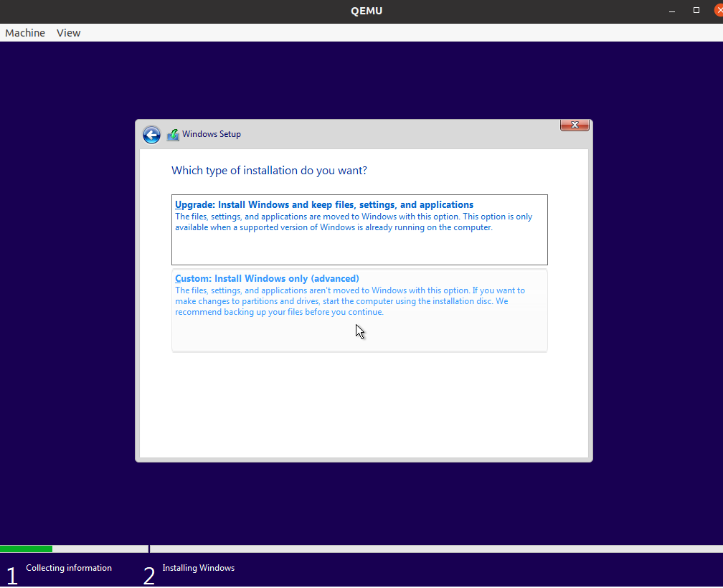Click the QEMU window title
The height and width of the screenshot is (588, 723).
367,11
